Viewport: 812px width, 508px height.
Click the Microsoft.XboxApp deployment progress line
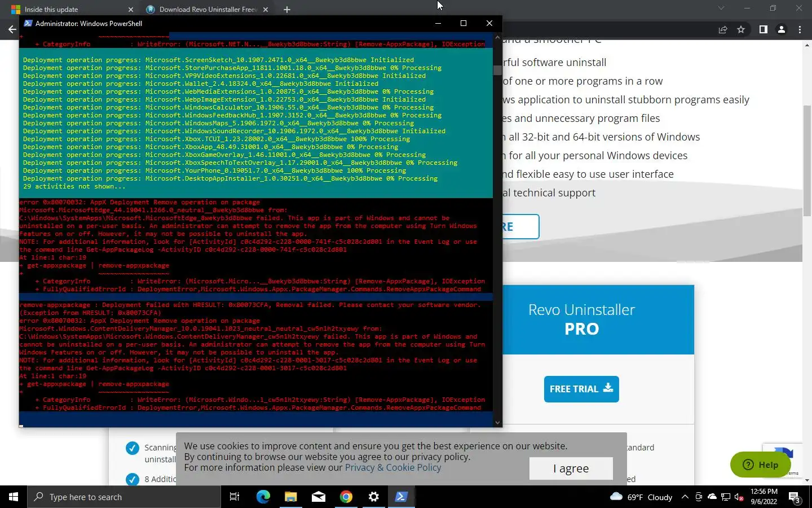210,147
